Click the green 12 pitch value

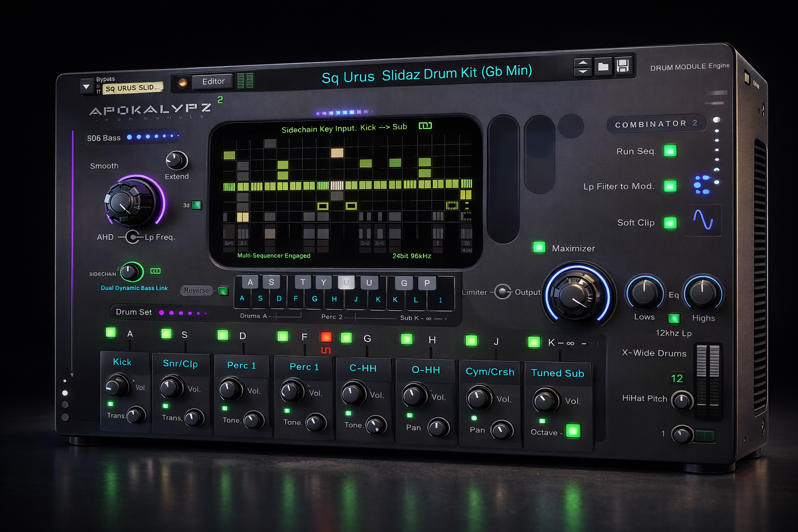click(x=676, y=378)
